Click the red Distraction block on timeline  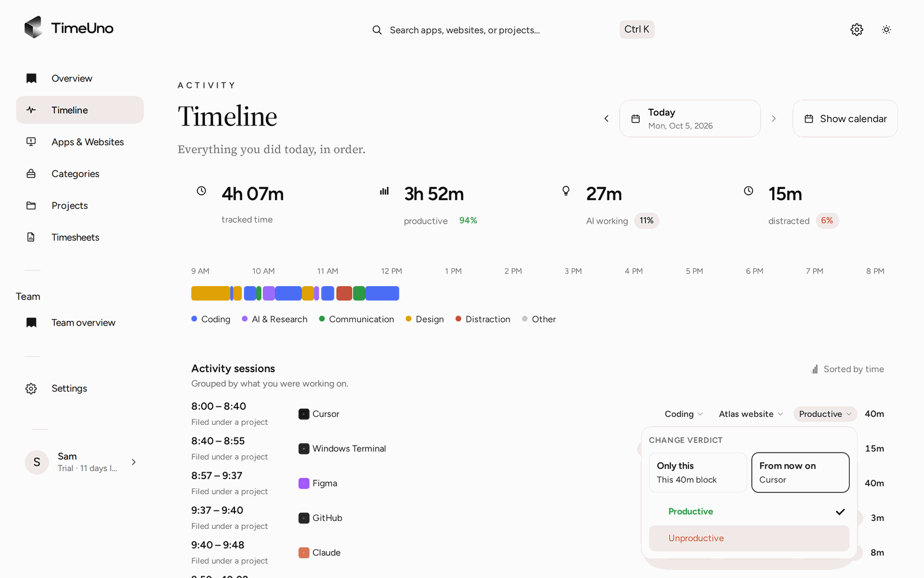tap(344, 294)
